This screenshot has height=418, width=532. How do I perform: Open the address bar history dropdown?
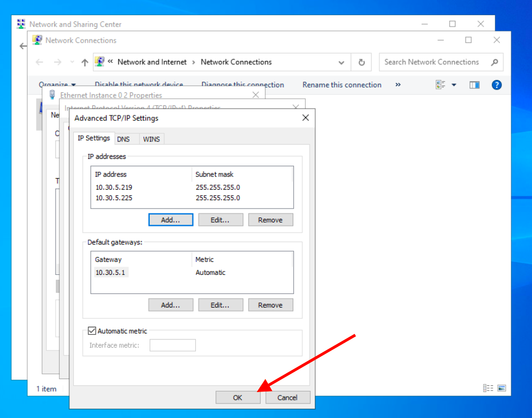(341, 63)
